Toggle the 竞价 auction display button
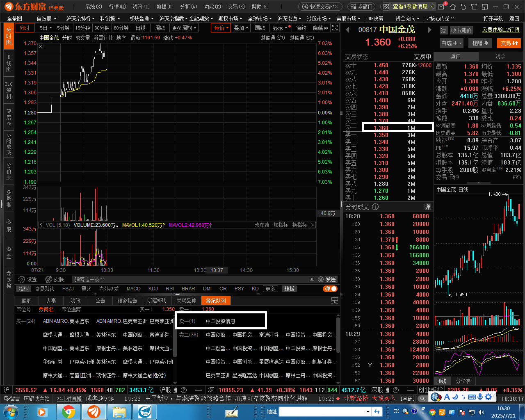The width and height of the screenshot is (525, 420). tap(221, 28)
